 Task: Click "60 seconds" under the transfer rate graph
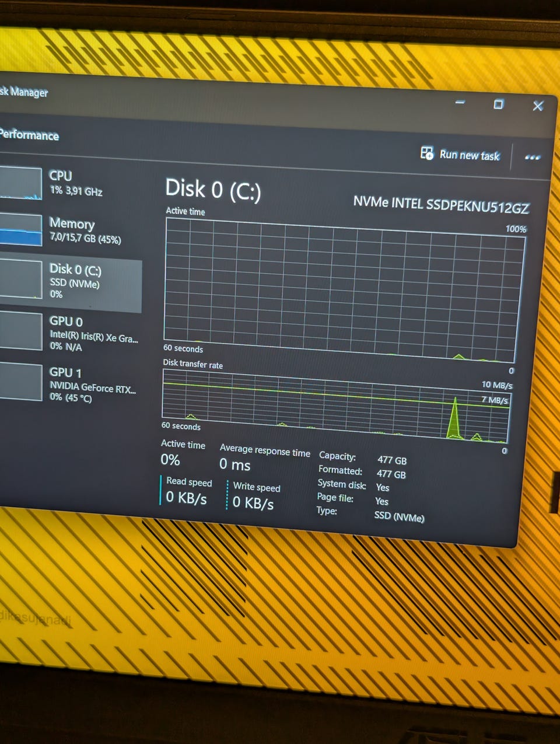click(181, 426)
